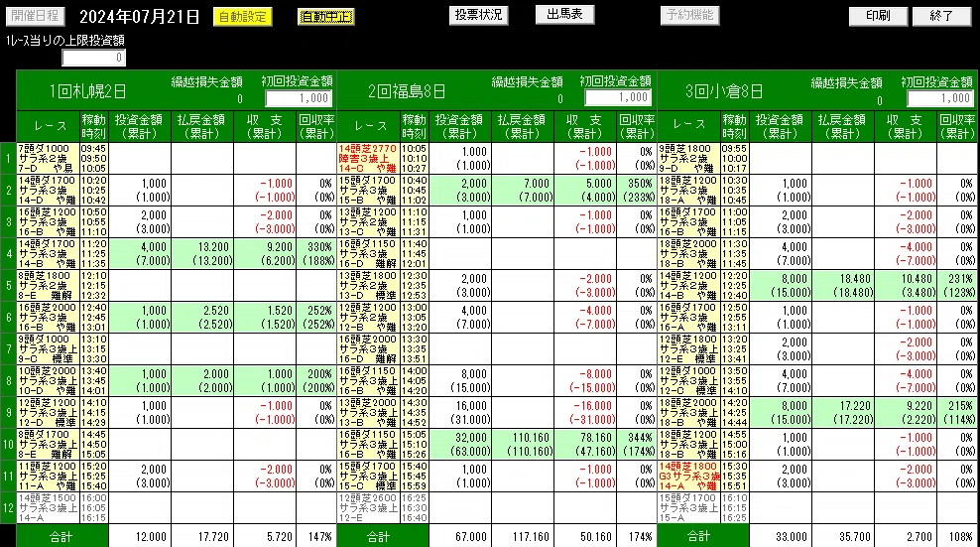Click the 印刷 print button
Viewport: 980px width, 547px height.
coord(878,16)
